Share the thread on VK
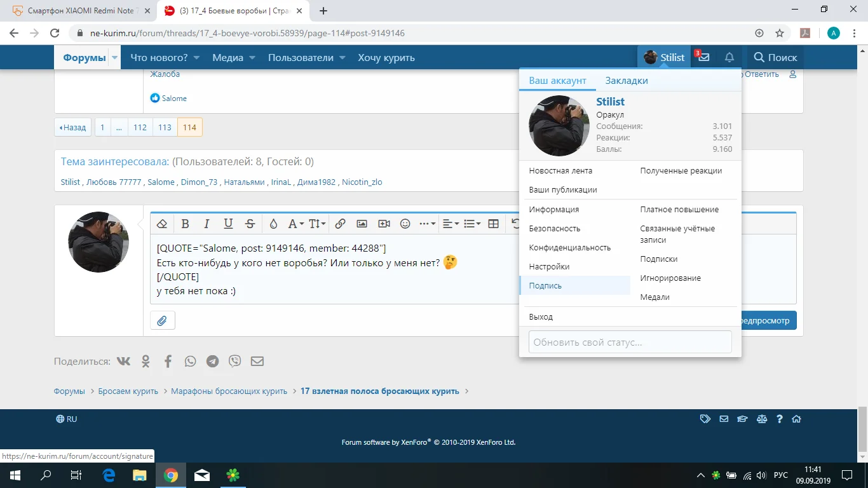 click(x=123, y=361)
